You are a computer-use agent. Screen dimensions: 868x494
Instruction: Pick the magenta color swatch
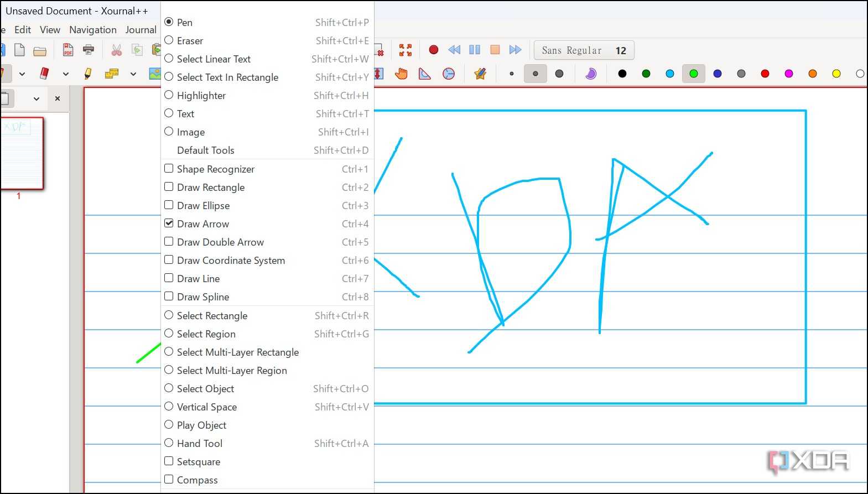point(789,74)
